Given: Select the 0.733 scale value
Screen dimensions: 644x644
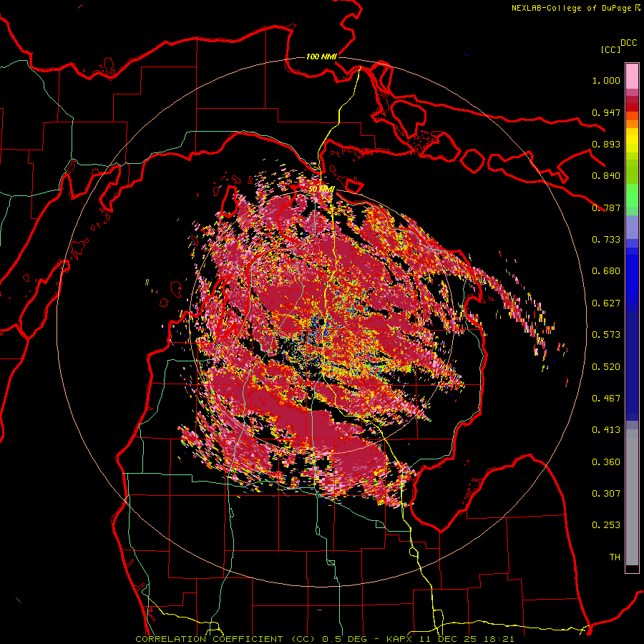Looking at the screenshot, I should coord(606,240).
